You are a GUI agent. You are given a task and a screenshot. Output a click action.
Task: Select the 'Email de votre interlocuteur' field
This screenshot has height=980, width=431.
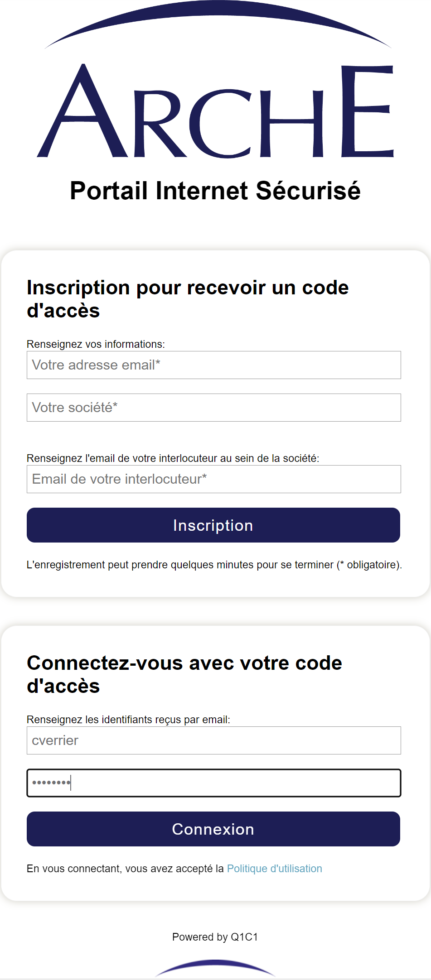pos(213,479)
